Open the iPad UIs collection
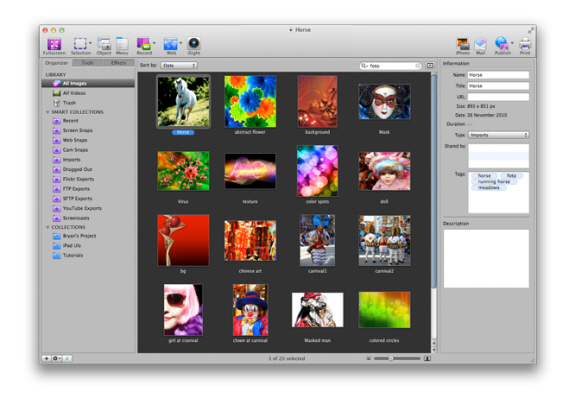570x398 pixels. (88, 246)
